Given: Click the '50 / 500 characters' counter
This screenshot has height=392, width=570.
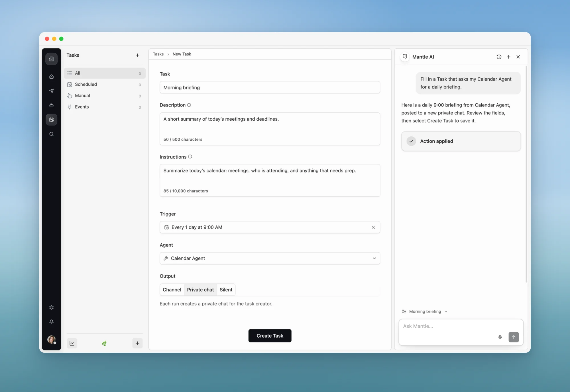Looking at the screenshot, I should tap(183, 139).
